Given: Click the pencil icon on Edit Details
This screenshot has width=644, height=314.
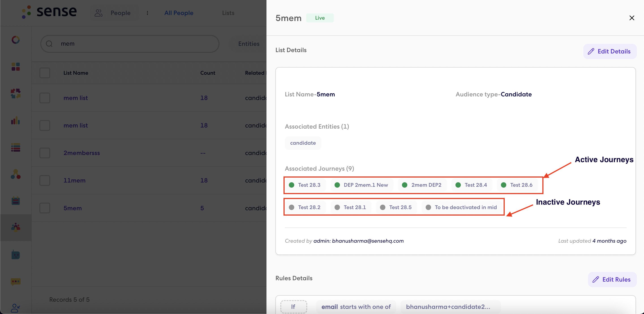Looking at the screenshot, I should pyautogui.click(x=591, y=51).
